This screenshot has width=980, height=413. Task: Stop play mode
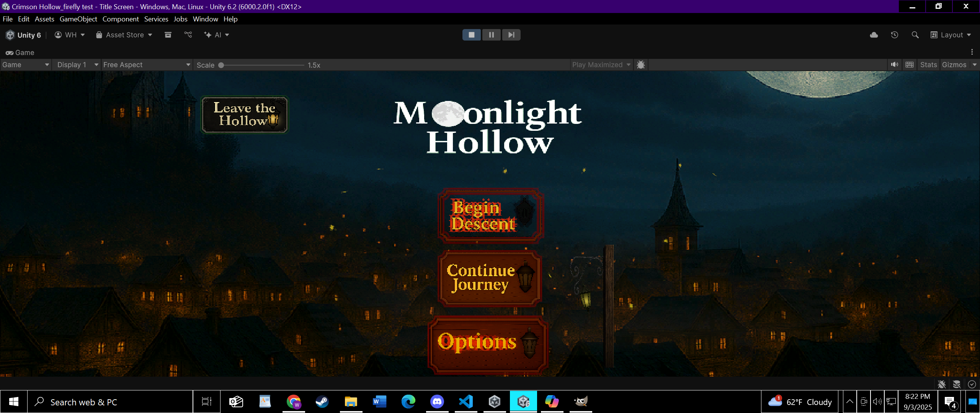pyautogui.click(x=471, y=35)
